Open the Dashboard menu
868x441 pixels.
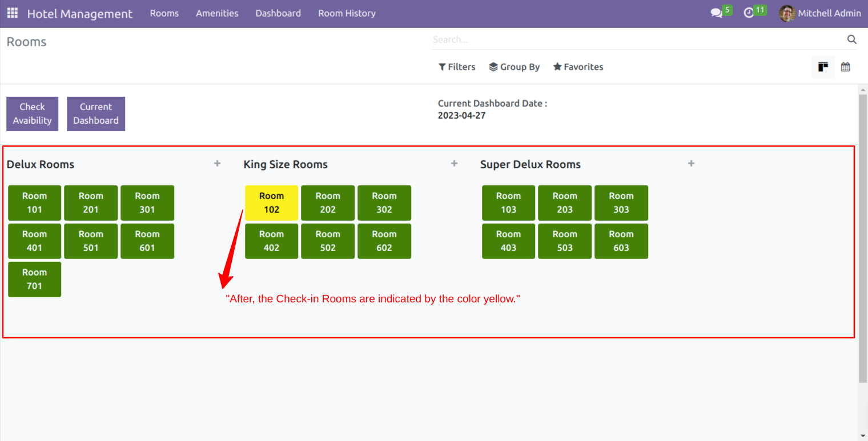click(x=278, y=13)
